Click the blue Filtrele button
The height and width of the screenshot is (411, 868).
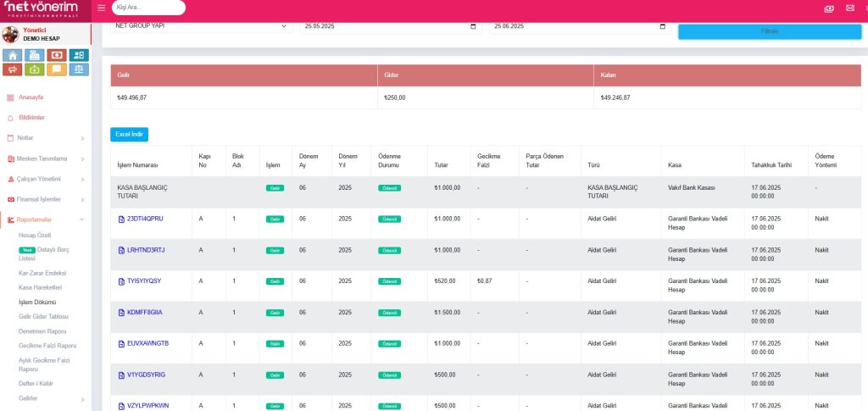(770, 31)
